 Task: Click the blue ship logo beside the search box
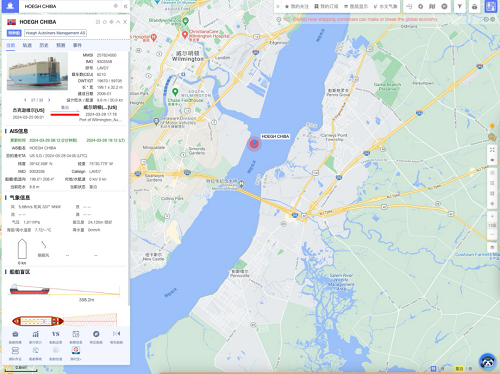click(x=10, y=6)
